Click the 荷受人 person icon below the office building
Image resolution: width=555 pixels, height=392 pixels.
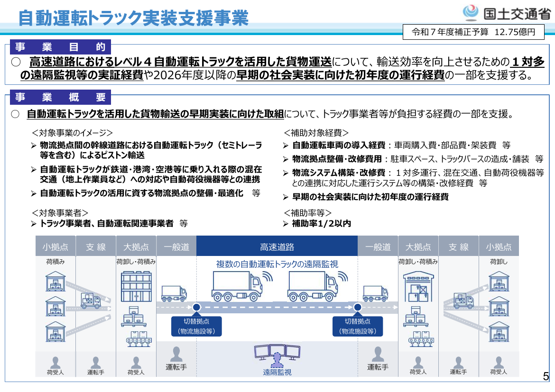[x=136, y=363]
